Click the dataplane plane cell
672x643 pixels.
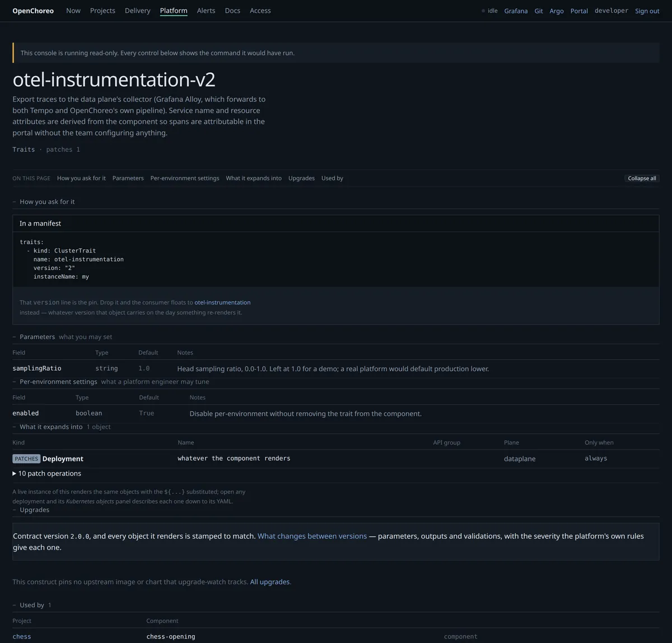[520, 459]
